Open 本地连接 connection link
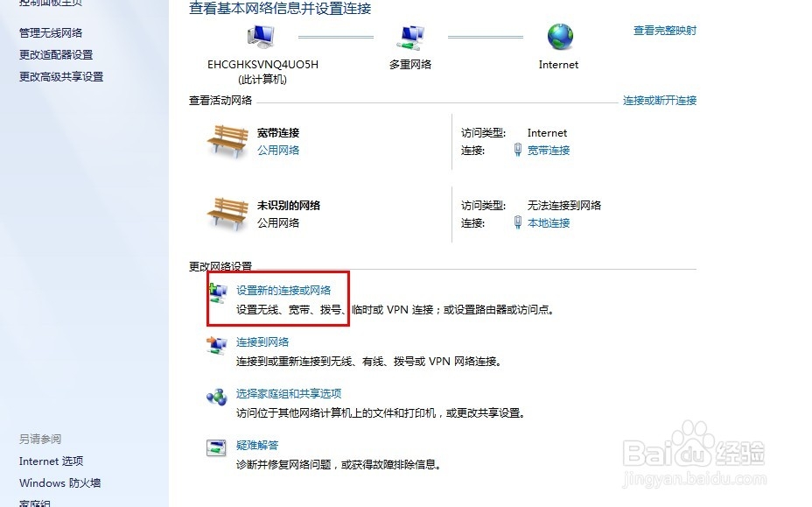This screenshot has width=812, height=507. pos(549,223)
